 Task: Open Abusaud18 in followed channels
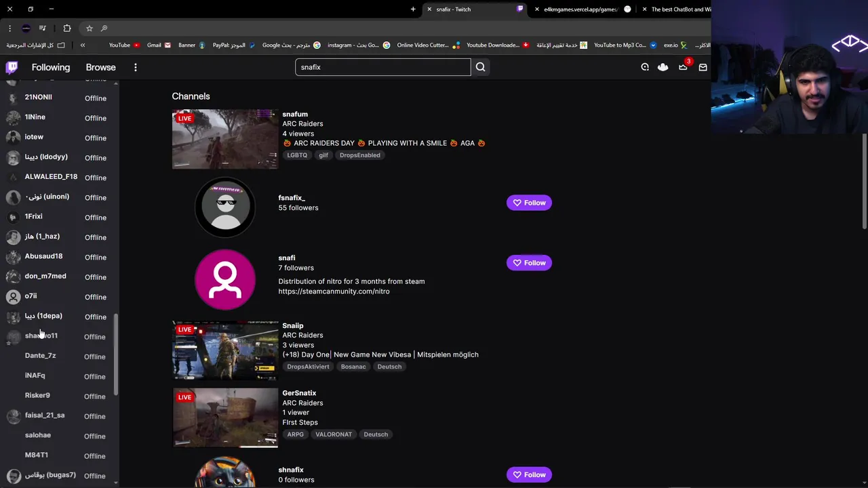point(59,256)
